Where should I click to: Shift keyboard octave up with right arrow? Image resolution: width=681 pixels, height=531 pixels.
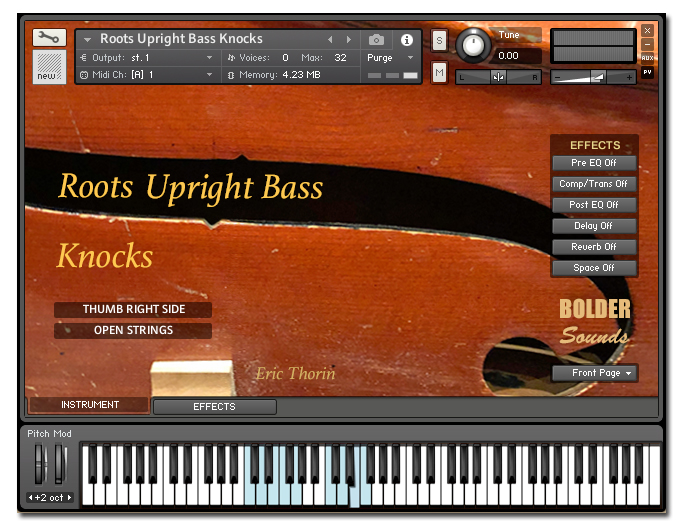[x=69, y=498]
